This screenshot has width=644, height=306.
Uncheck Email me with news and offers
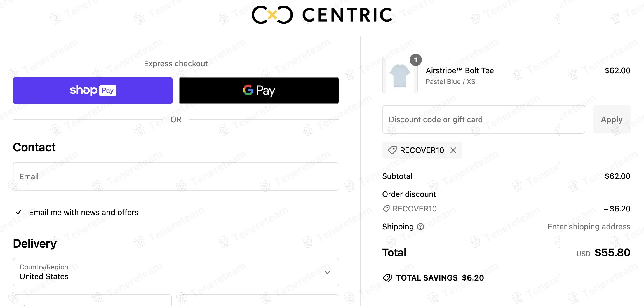click(x=18, y=212)
